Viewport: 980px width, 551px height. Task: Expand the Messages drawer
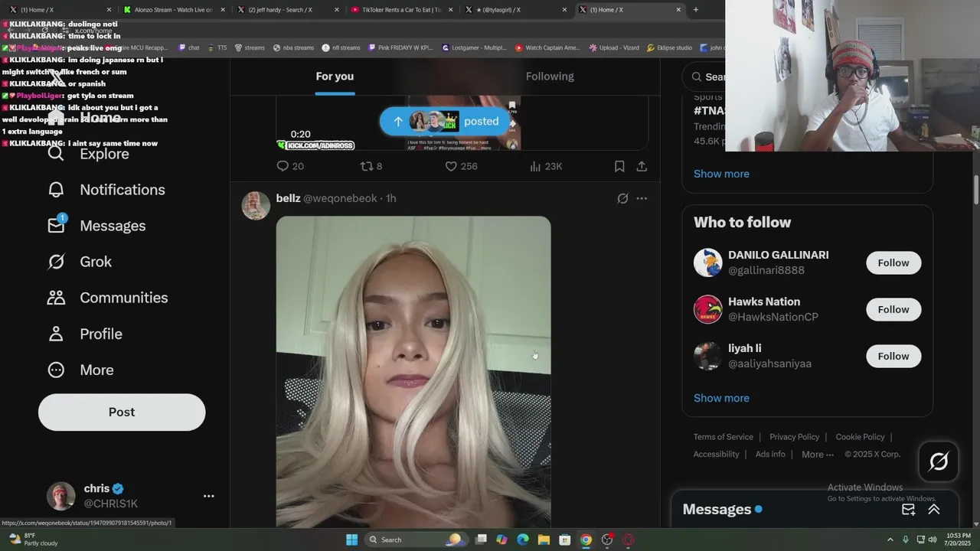[934, 510]
